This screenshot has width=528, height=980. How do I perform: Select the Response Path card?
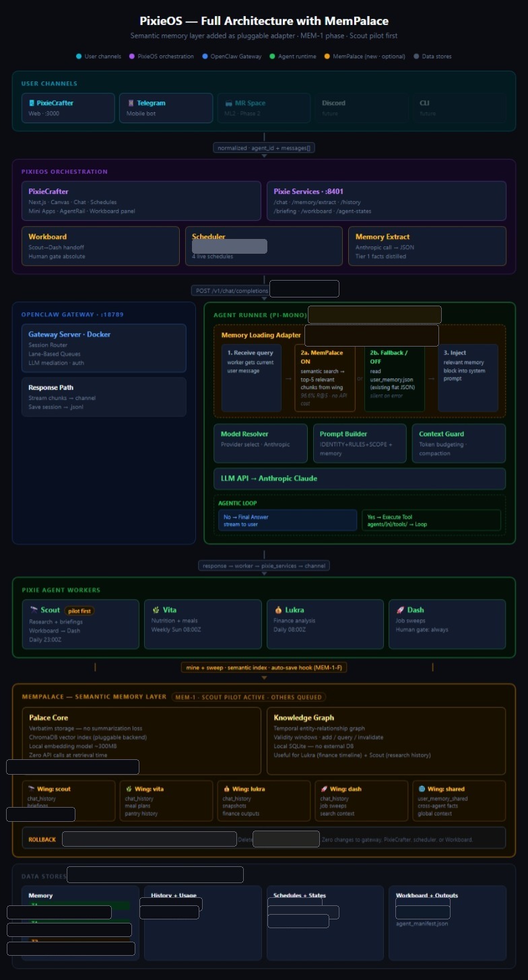click(x=104, y=396)
